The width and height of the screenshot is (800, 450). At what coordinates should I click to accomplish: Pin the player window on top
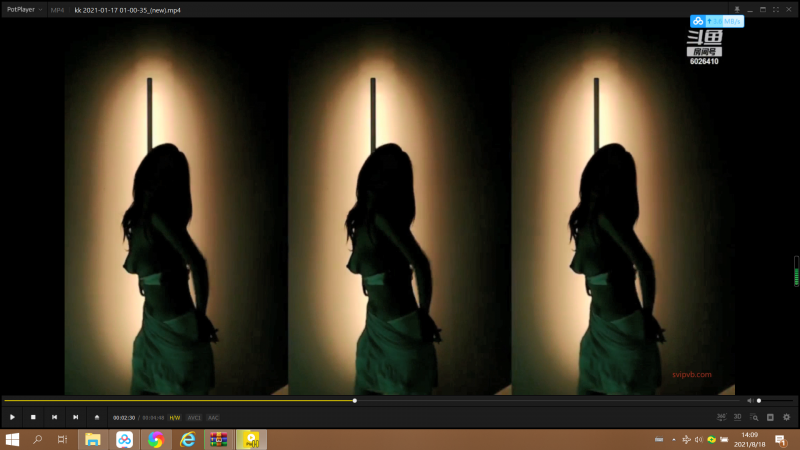737,9
